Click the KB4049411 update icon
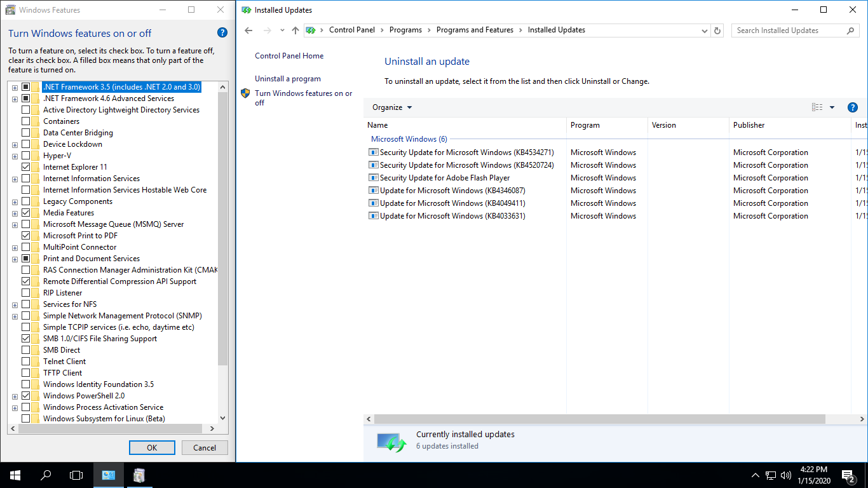868x488 pixels. tap(373, 203)
